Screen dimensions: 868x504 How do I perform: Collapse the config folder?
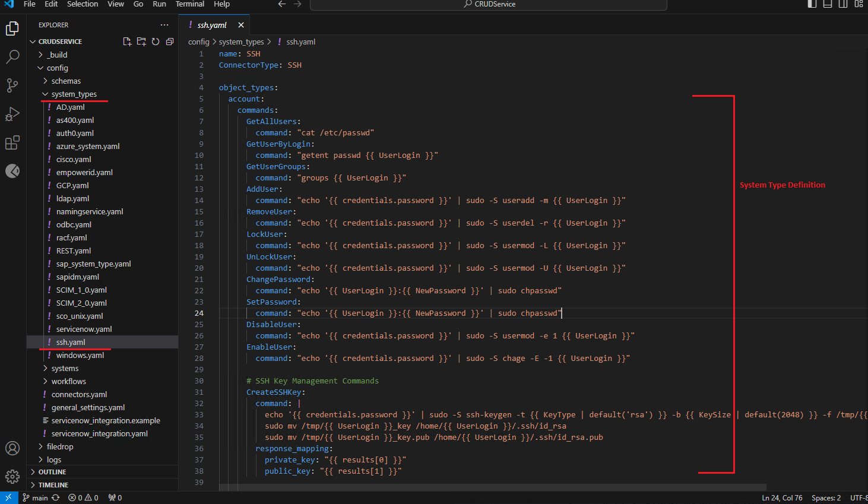[102, 68]
